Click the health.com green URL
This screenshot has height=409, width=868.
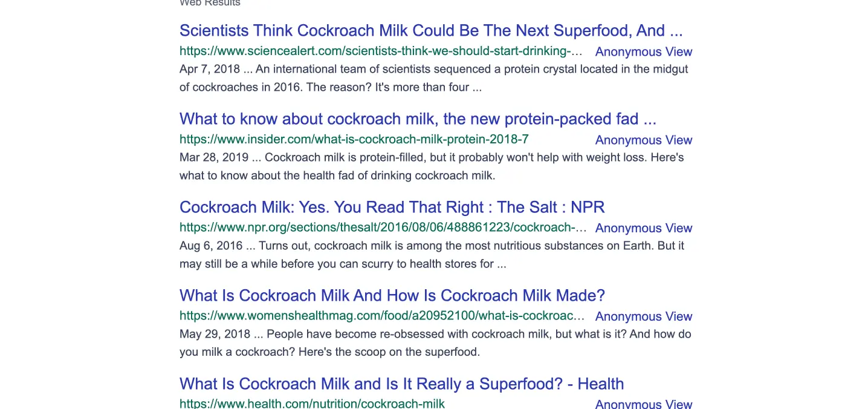[312, 404]
